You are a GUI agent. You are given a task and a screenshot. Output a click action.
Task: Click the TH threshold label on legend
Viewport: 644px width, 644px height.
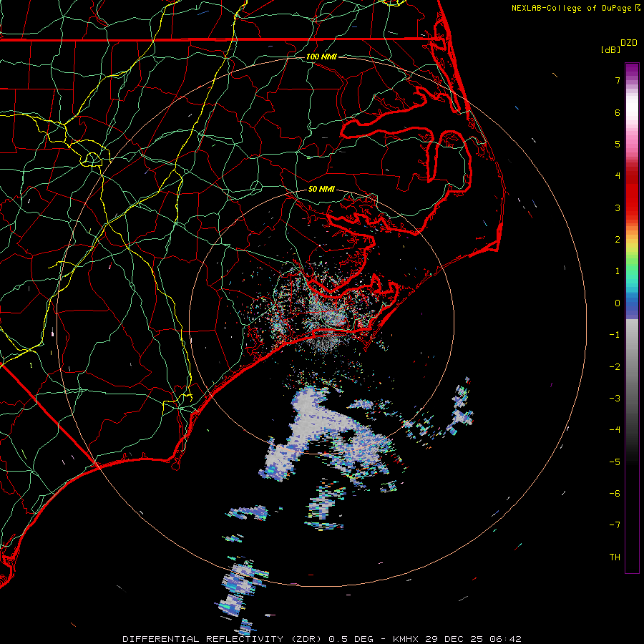pos(615,557)
